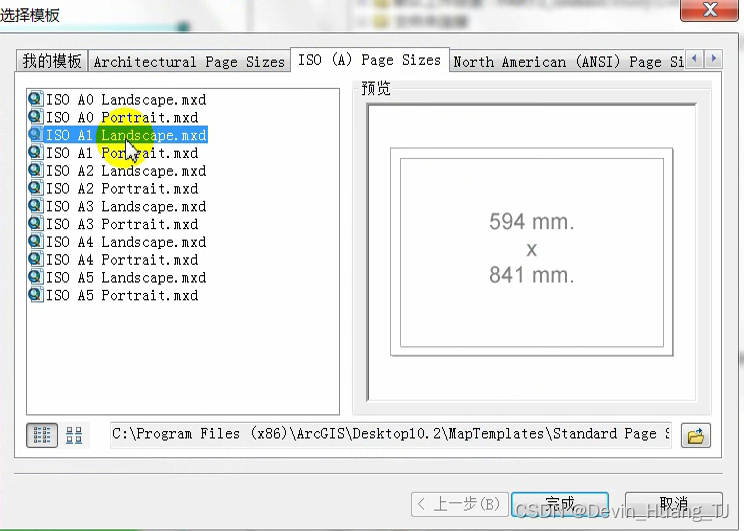744x531 pixels.
Task: Select ISO A1 Landscape.mxd template
Action: pyautogui.click(x=117, y=135)
